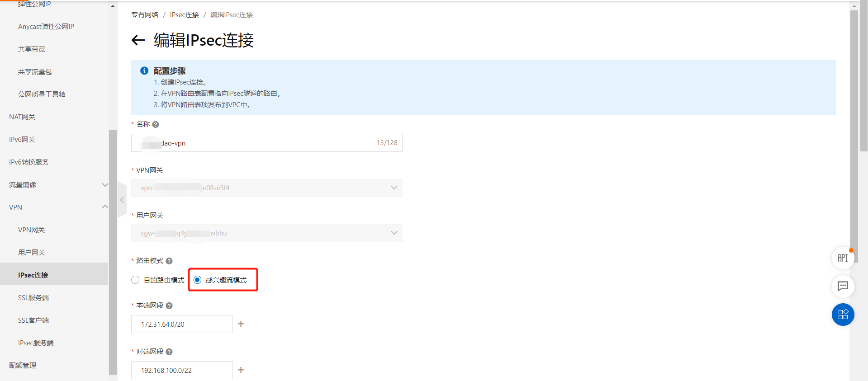Click the sidebar scroll-up arrow

tap(113, 6)
